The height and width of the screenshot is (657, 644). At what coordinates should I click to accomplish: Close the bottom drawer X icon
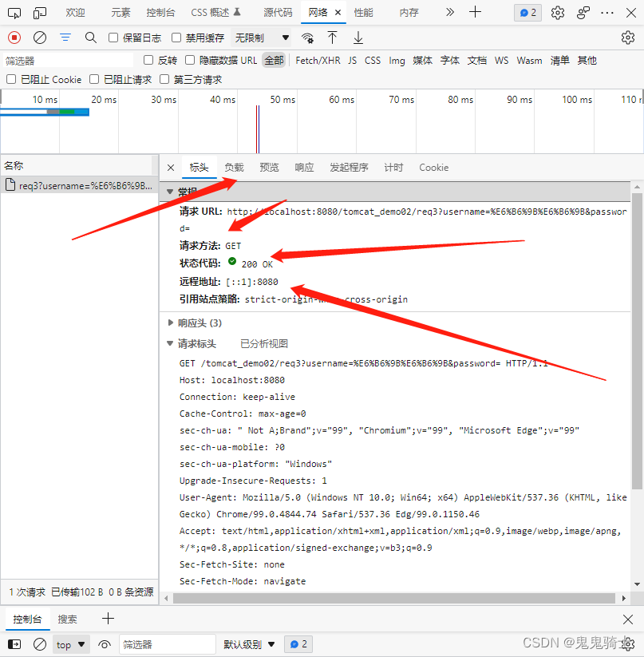pos(628,619)
